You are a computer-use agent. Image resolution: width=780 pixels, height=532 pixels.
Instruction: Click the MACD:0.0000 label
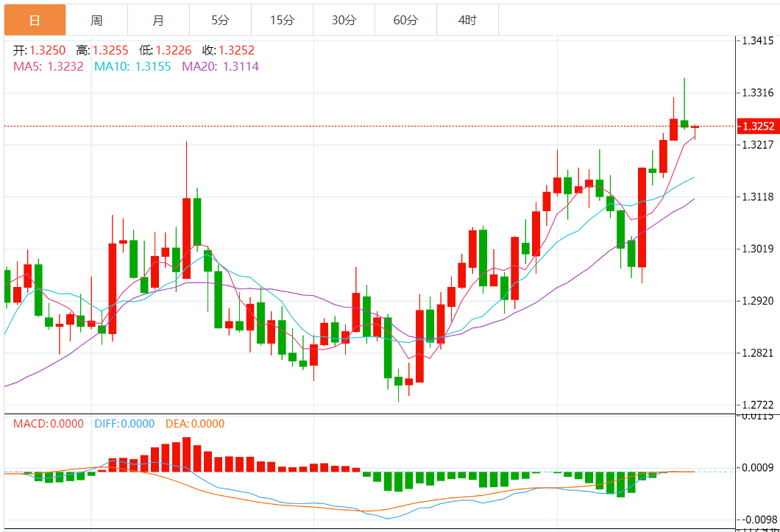point(49,424)
